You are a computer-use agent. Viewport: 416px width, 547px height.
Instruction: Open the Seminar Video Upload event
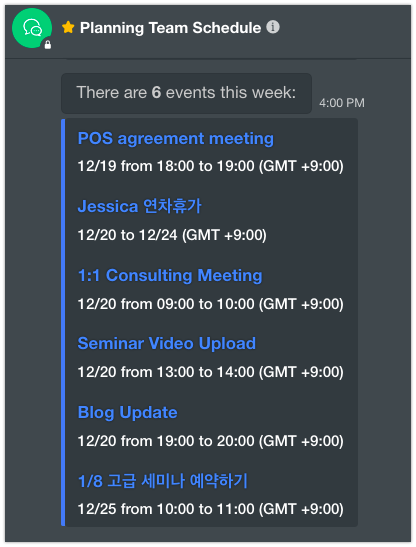tap(167, 343)
